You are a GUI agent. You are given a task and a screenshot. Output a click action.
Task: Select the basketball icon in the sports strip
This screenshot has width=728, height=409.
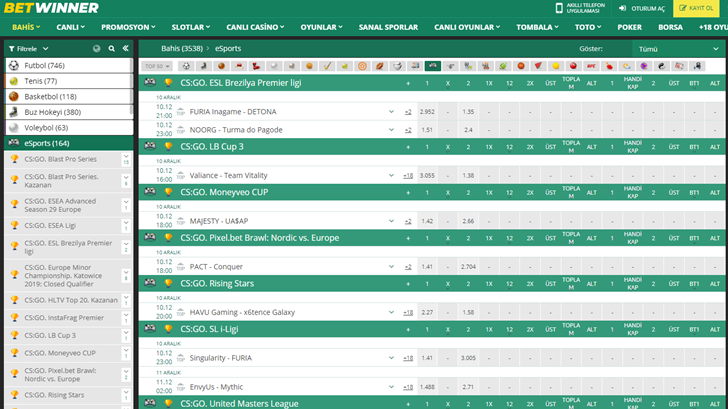(x=221, y=66)
